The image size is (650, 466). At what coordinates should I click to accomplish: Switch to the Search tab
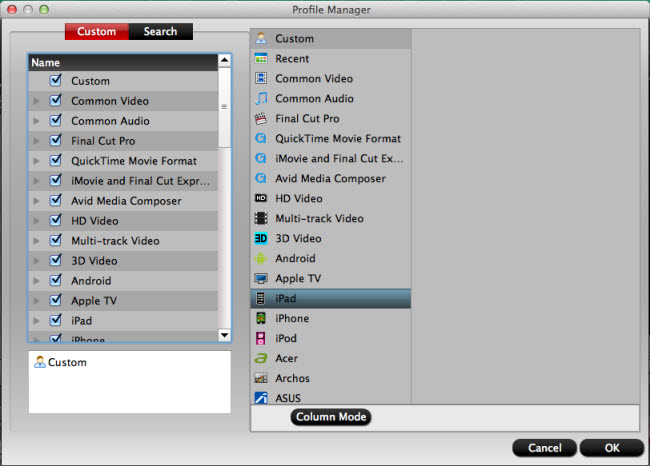click(160, 32)
